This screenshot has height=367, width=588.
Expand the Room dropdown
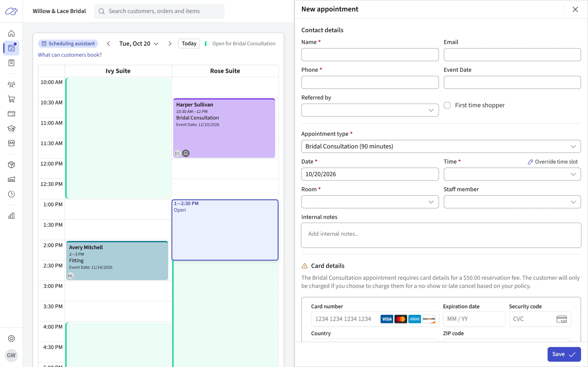(370, 202)
